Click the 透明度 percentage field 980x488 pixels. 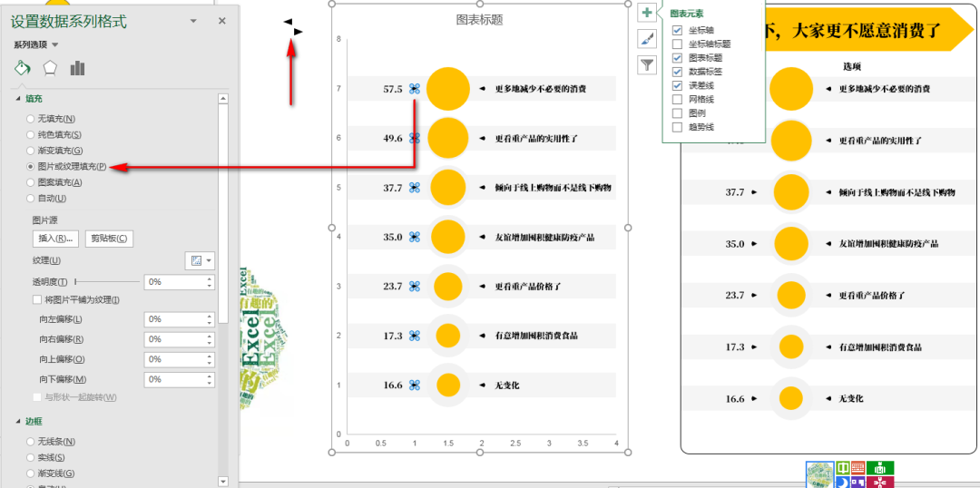(x=174, y=282)
